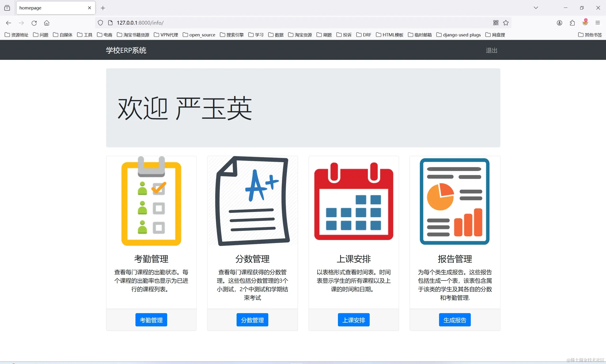Open Firefox account profile icon
The image size is (606, 364).
pyautogui.click(x=559, y=23)
